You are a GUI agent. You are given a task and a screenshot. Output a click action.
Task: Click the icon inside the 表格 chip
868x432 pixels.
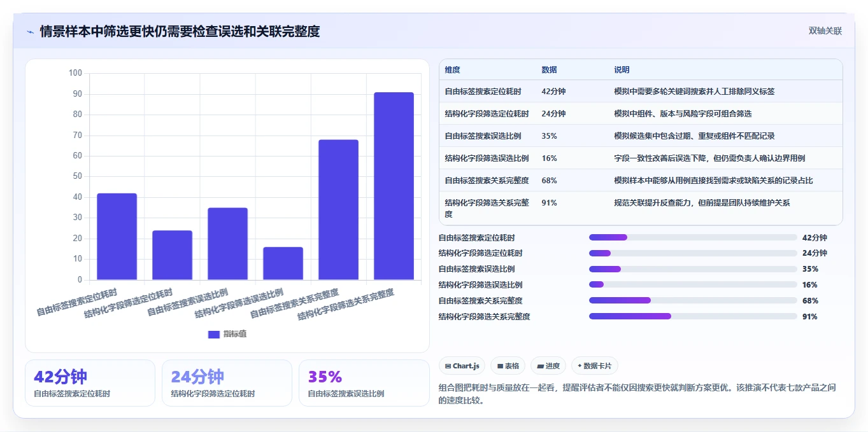pos(500,366)
